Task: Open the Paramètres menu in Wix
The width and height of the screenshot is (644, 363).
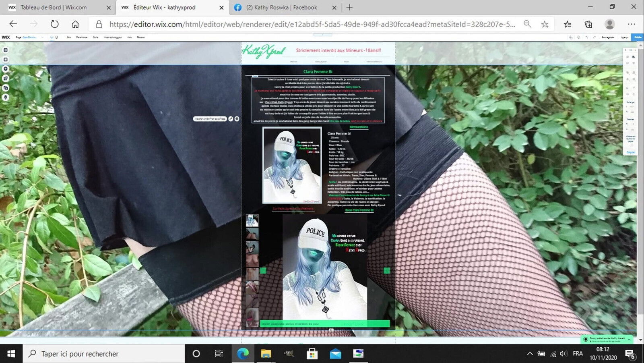Action: (82, 37)
